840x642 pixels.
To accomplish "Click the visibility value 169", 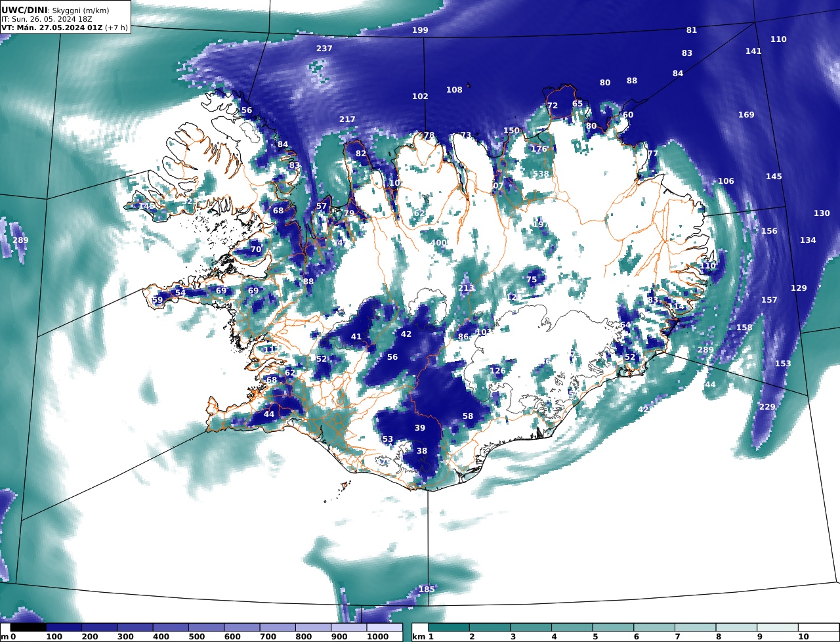I will pyautogui.click(x=746, y=115).
